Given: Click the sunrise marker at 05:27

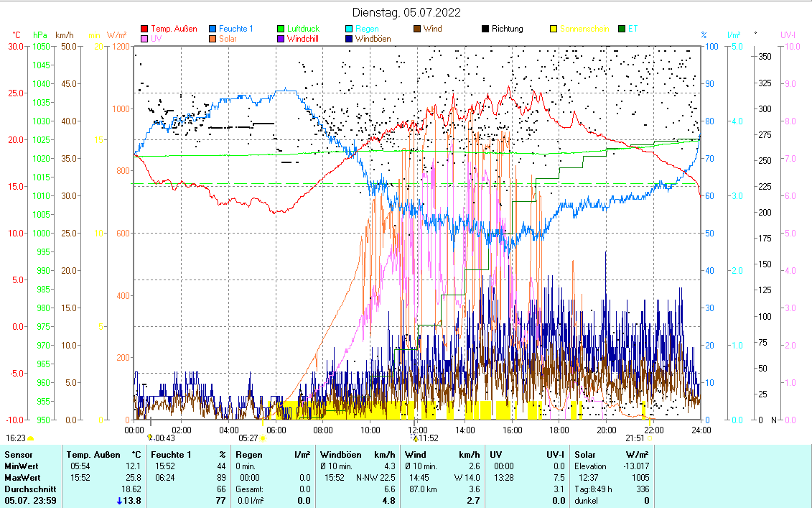Looking at the screenshot, I should [263, 438].
